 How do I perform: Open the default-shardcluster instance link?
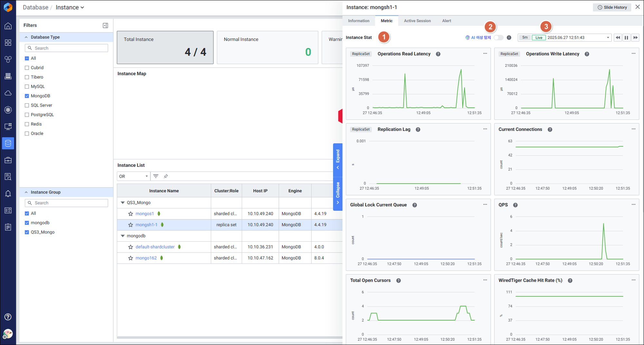[155, 247]
